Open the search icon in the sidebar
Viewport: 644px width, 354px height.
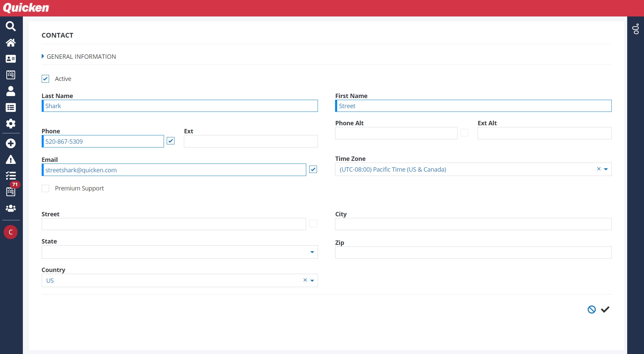point(11,26)
